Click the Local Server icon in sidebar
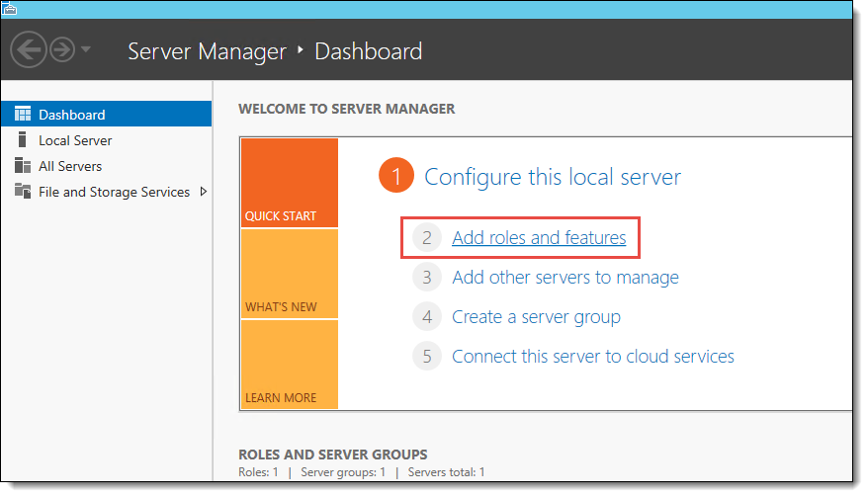This screenshot has height=497, width=868. (22, 139)
